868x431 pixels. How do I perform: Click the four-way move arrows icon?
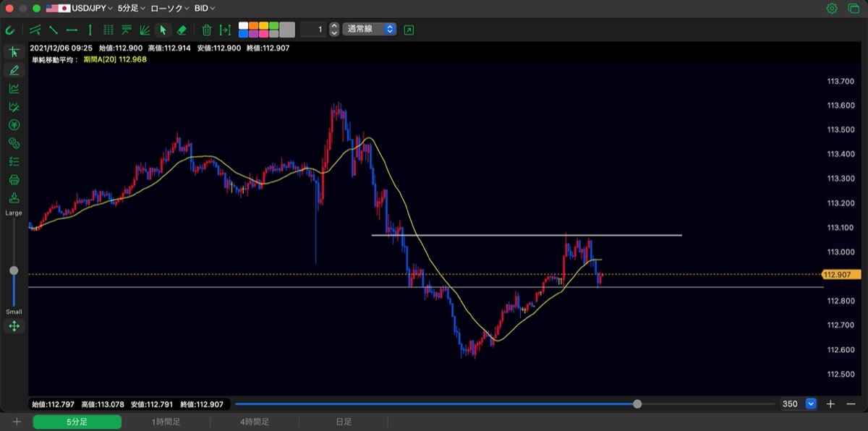(x=14, y=326)
